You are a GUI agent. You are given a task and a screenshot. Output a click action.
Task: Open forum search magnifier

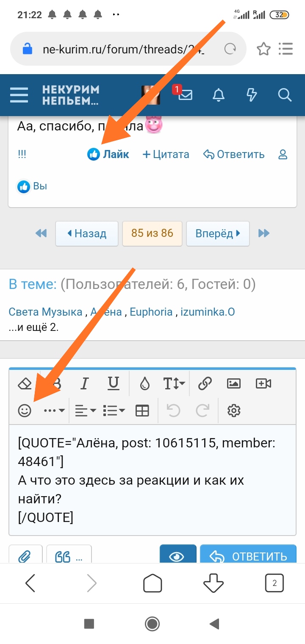tap(285, 95)
